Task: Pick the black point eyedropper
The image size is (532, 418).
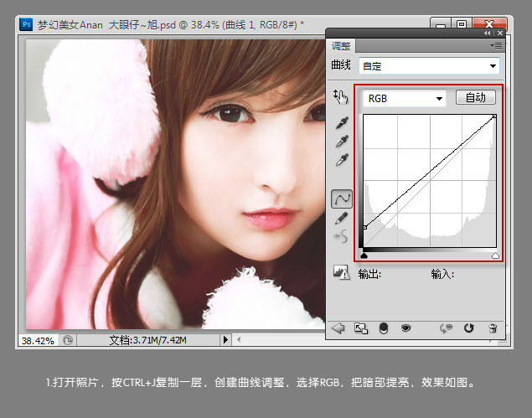Action: point(342,123)
